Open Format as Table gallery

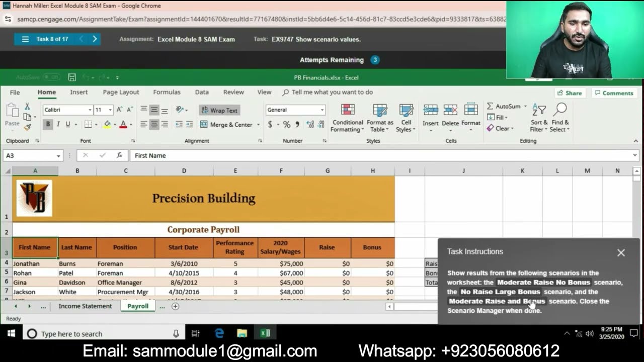pos(380,118)
